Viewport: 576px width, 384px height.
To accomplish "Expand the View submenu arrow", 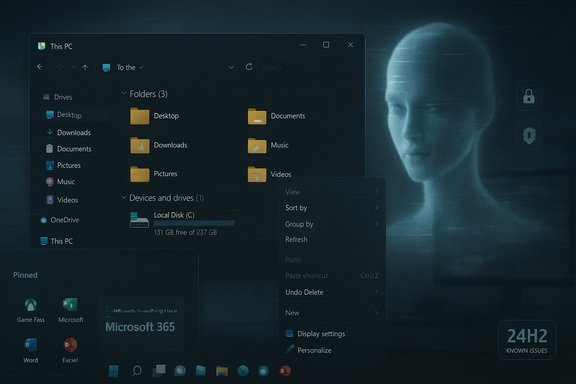I will point(377,191).
